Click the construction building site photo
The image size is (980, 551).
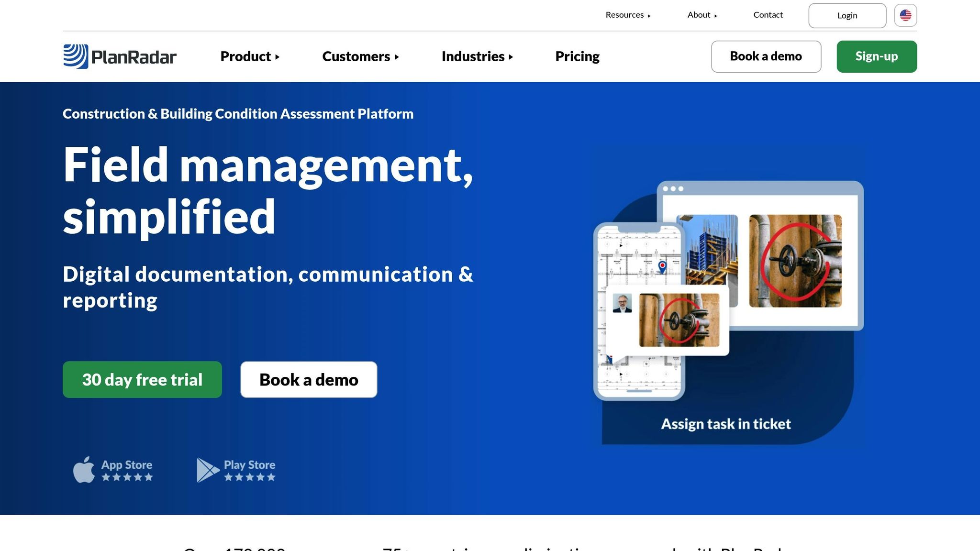point(712,250)
